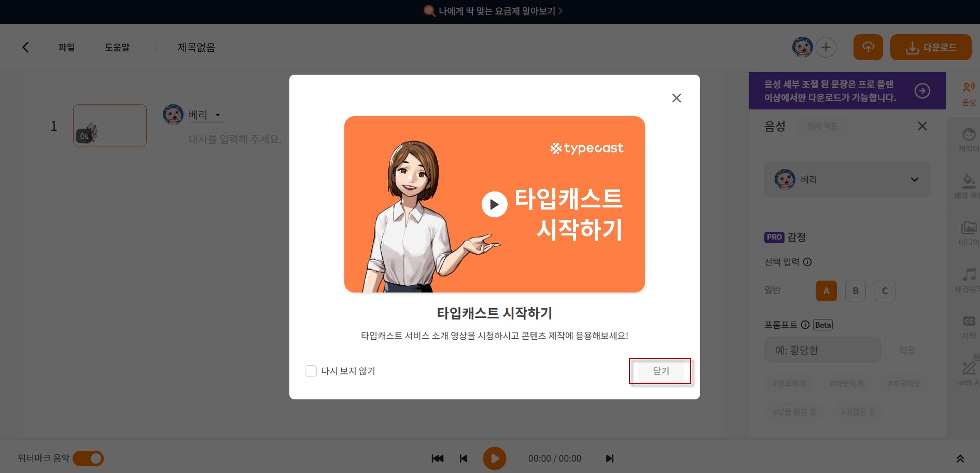Click 전체 적용 in the 음성 panel
The image size is (980, 473).
coord(822,126)
